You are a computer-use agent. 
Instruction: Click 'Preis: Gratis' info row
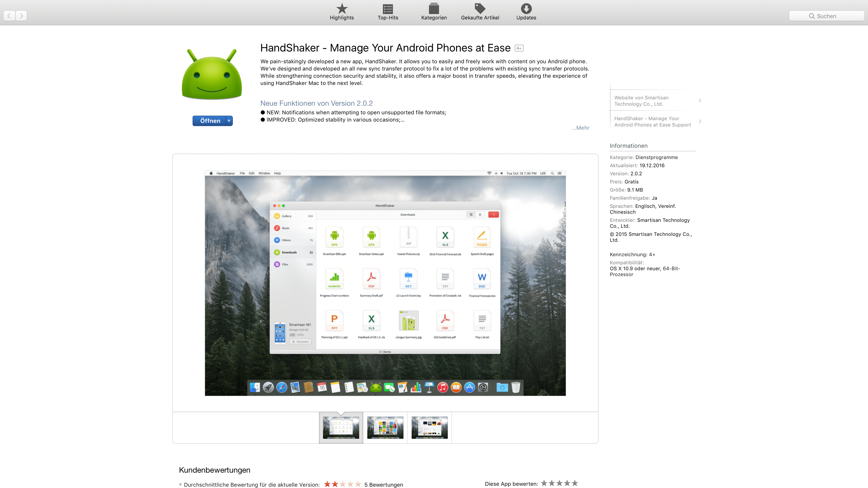tap(624, 182)
